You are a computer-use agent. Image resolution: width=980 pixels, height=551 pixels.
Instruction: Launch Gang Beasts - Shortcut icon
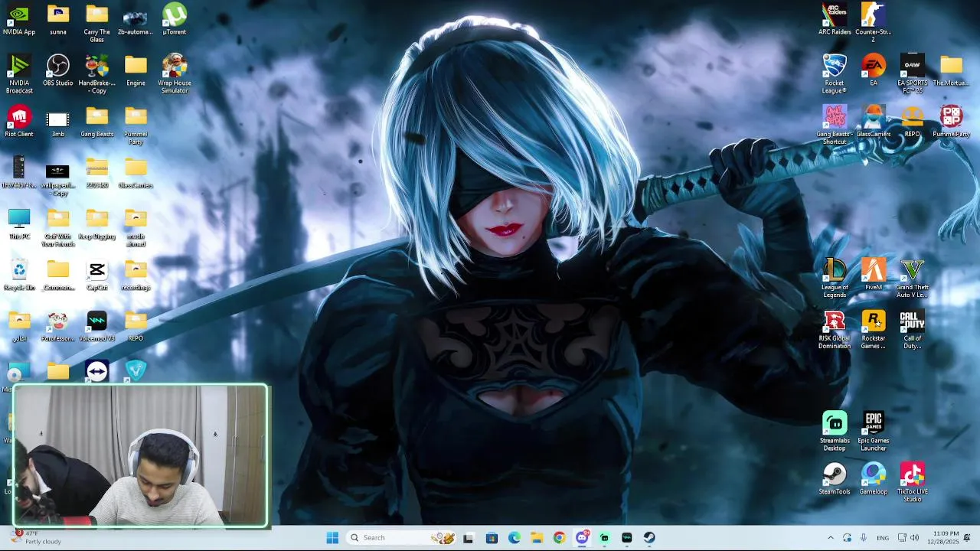[x=835, y=126]
